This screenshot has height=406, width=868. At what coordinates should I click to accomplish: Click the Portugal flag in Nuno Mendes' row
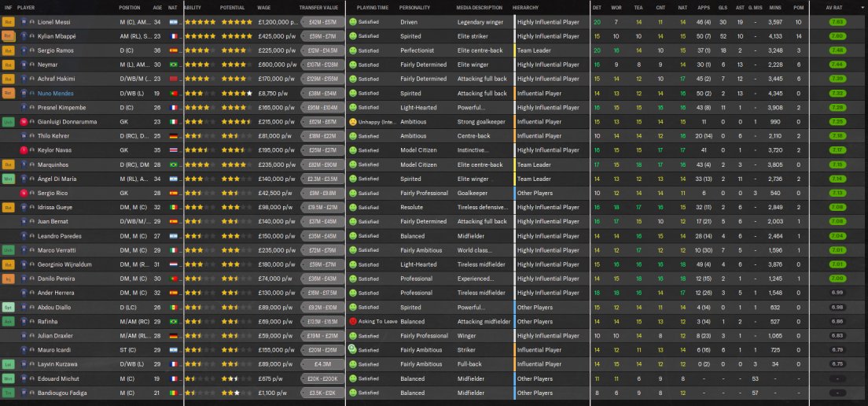pos(173,93)
